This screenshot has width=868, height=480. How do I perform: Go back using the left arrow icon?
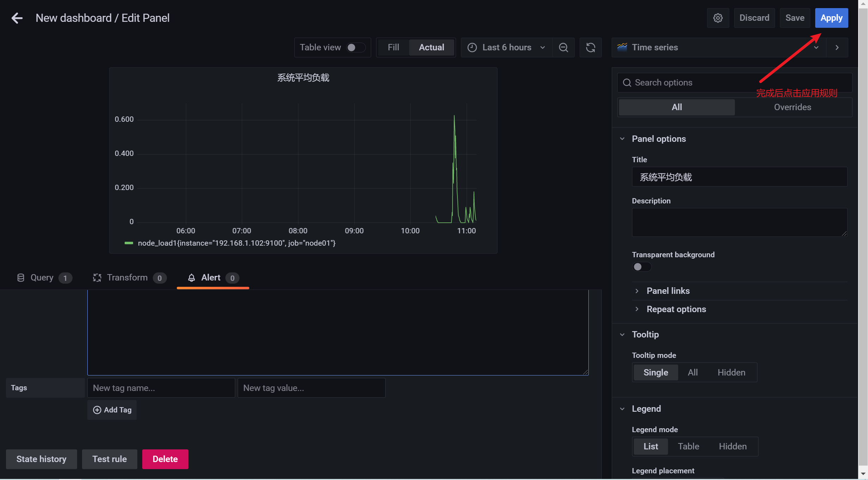pos(17,18)
